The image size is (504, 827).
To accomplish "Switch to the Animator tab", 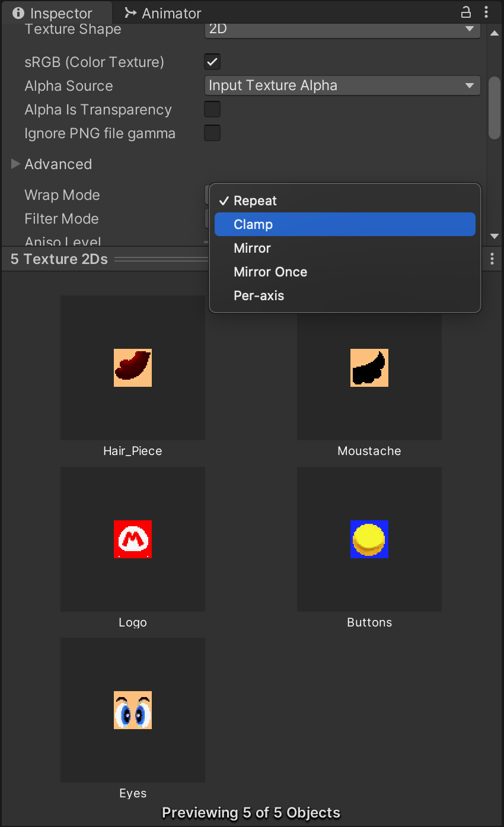I will [x=163, y=13].
